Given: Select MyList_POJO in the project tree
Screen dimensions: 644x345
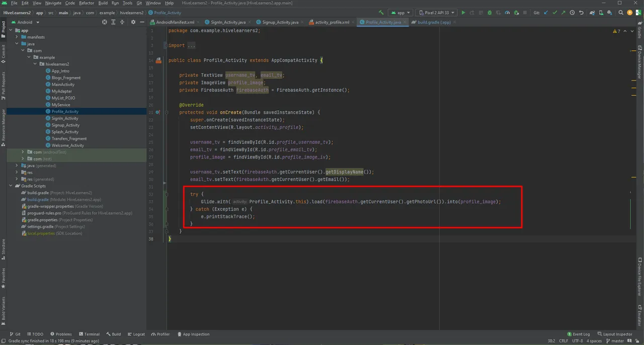Looking at the screenshot, I should 63,98.
